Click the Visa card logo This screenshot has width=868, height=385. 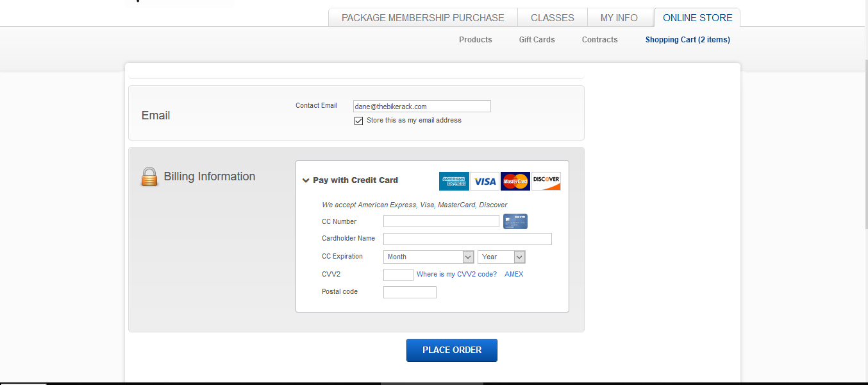[485, 182]
